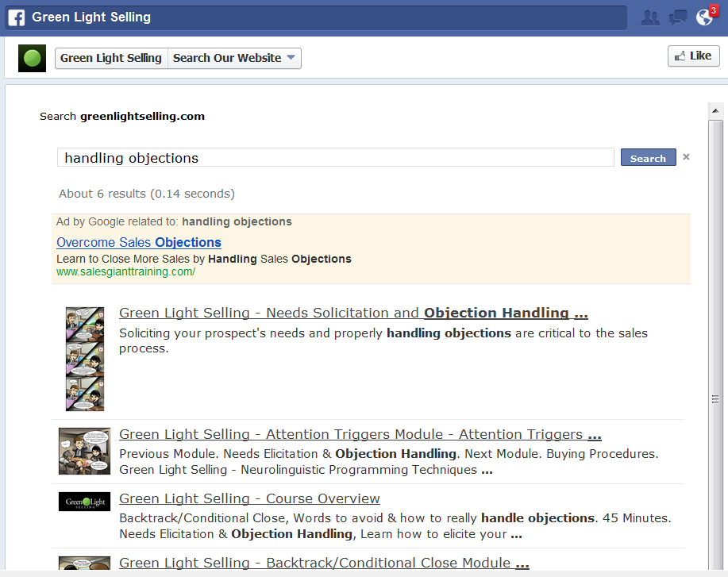This screenshot has height=577, width=728.
Task: Open the Green Light Selling page button
Action: [x=111, y=58]
